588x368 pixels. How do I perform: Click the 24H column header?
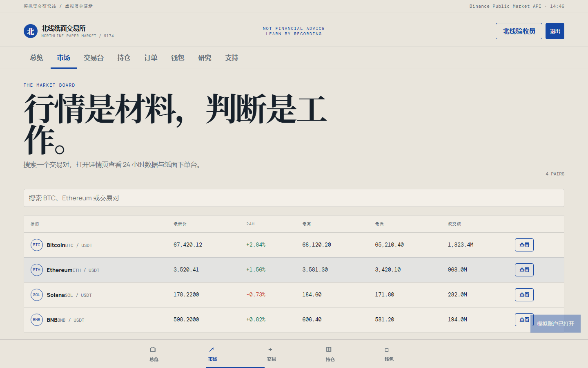250,224
